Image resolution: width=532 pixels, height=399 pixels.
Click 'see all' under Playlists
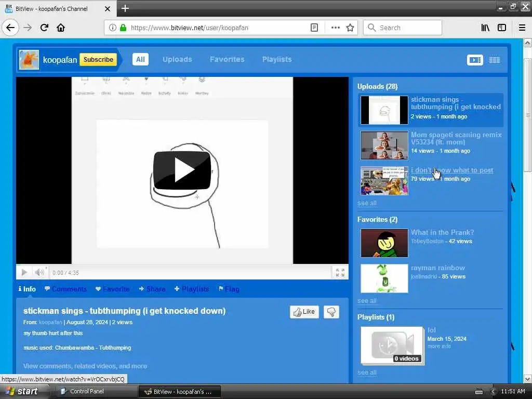[367, 373]
